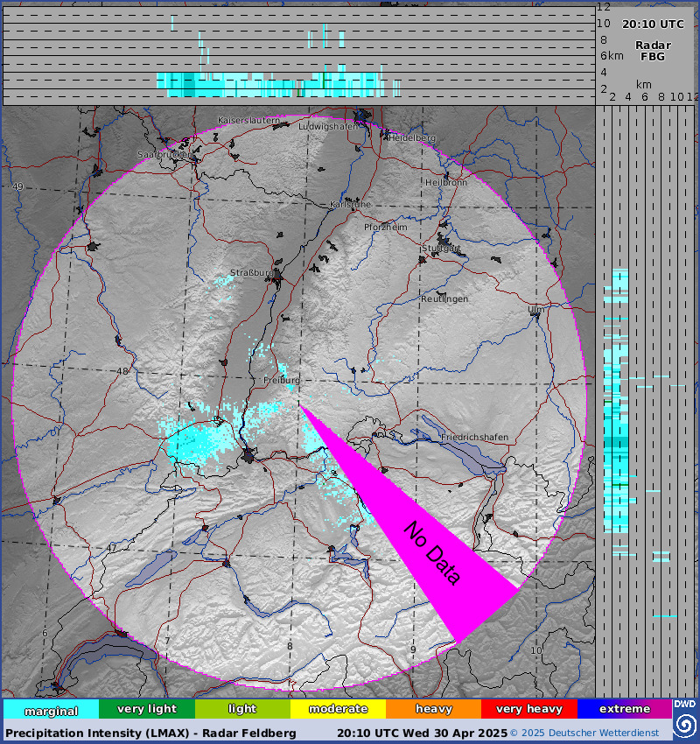This screenshot has height=744, width=700.
Task: Click the Ludwigshafen city label
Action: pos(328,127)
